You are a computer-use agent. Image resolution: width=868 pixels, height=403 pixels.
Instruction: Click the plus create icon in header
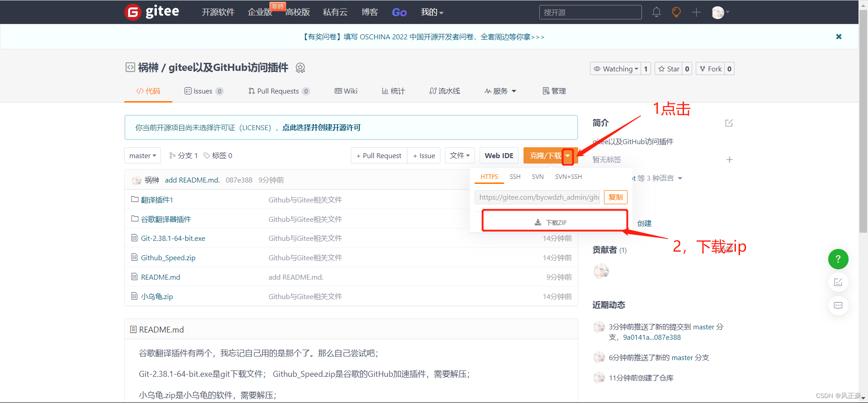point(696,12)
